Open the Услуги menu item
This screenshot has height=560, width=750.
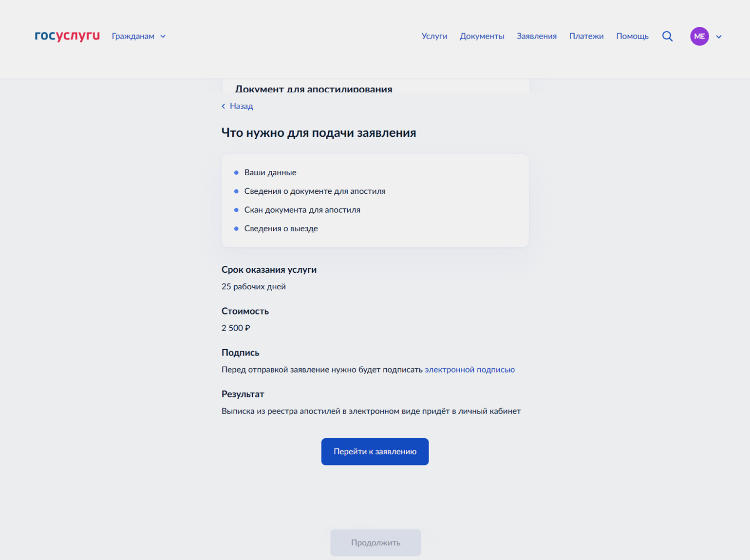[434, 36]
